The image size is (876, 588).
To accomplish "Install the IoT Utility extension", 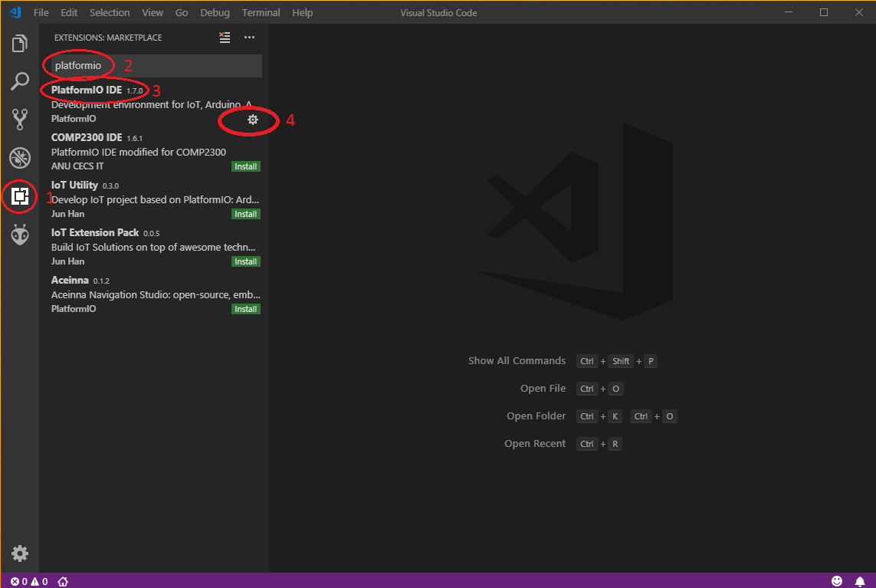I will (246, 214).
